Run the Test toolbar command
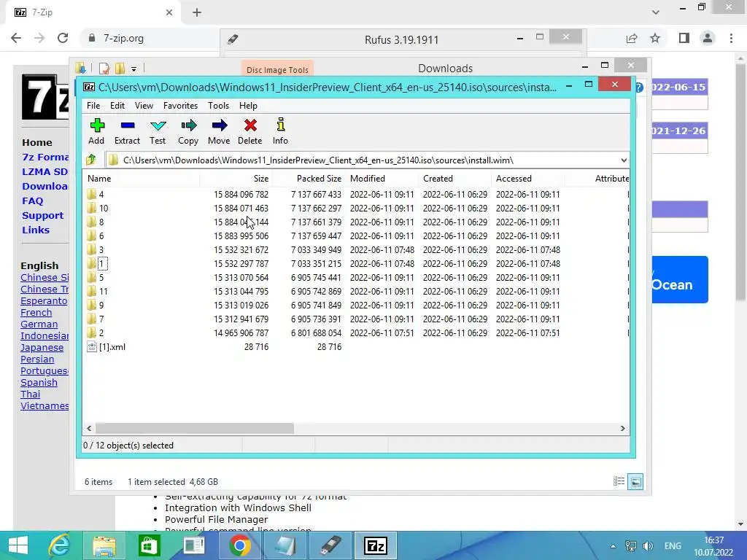This screenshot has width=747, height=560. point(158,131)
